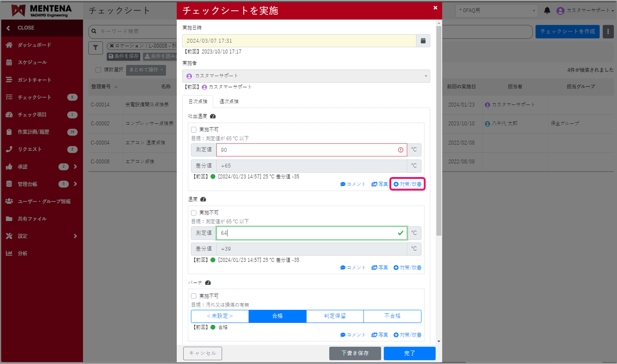This screenshot has width=617, height=364.
Task: Open the 共有ファイル sidebar icon
Action: click(x=9, y=219)
